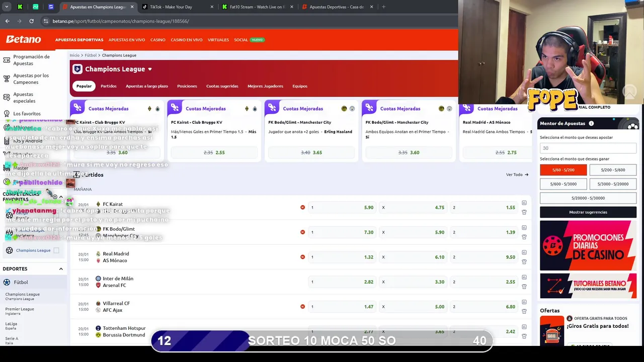Choose the S/3000 - S/20000 winnings range
The width and height of the screenshot is (644, 362).
pos(613,184)
